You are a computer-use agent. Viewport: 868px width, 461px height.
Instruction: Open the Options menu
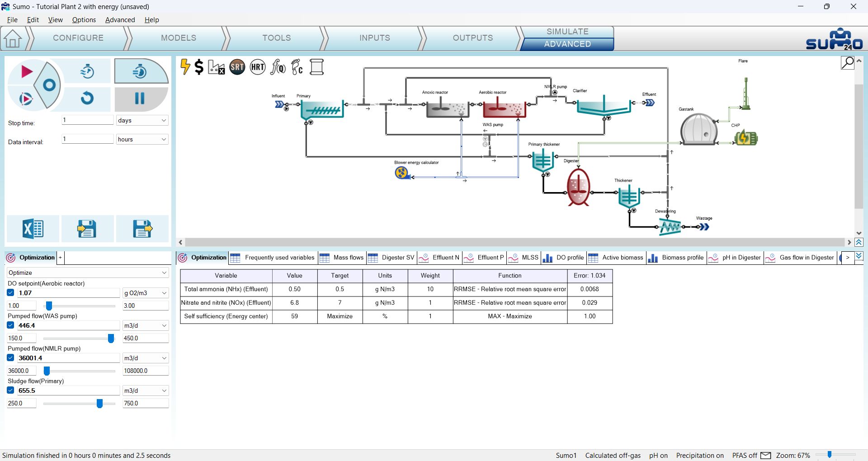[84, 19]
